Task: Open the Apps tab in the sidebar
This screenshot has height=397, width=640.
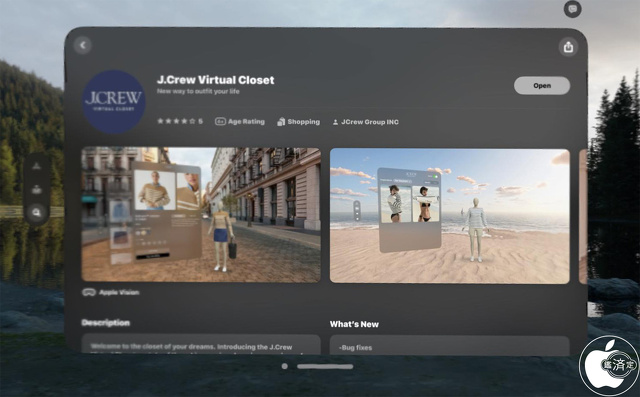Action: tap(37, 166)
